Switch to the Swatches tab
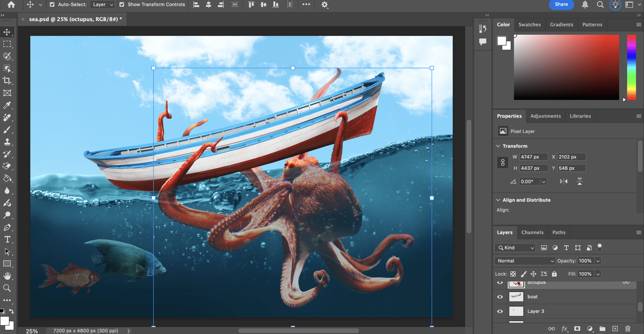 [530, 25]
